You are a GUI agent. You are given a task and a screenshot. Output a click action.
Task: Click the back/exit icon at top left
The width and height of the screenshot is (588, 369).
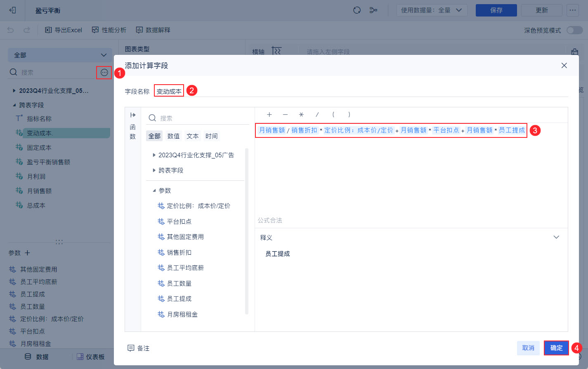coord(12,10)
